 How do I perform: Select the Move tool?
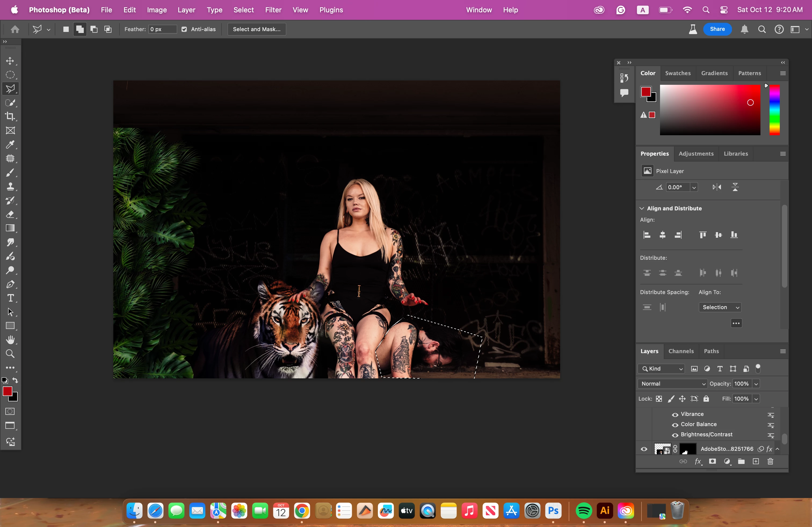tap(10, 61)
